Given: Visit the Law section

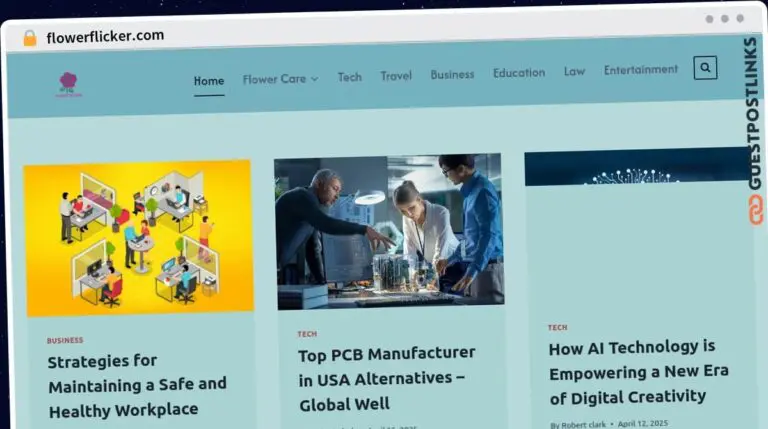Looking at the screenshot, I should [575, 72].
